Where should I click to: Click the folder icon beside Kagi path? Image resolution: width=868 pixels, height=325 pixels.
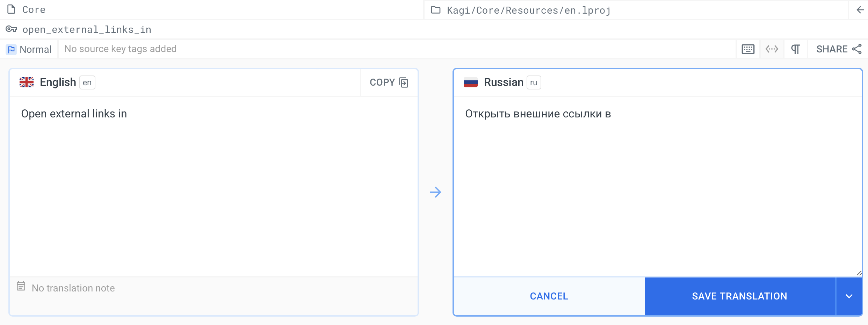(x=435, y=10)
